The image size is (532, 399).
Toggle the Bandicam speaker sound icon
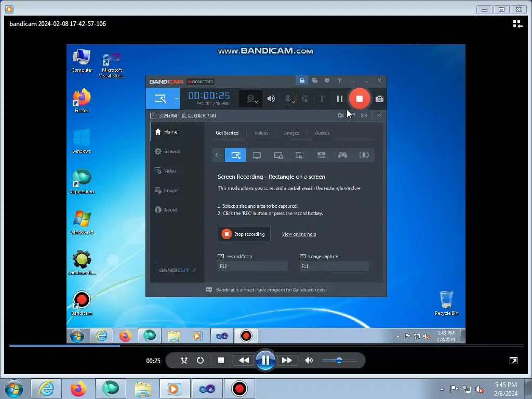point(271,99)
